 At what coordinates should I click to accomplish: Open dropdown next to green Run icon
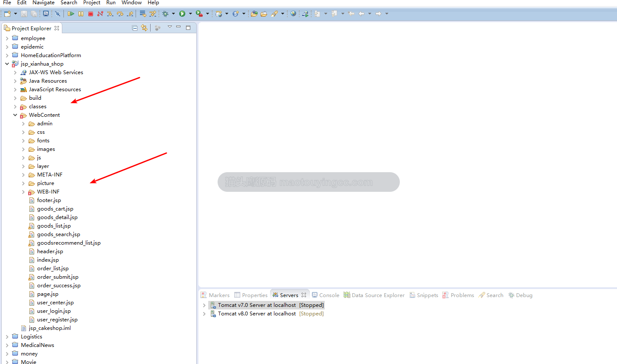click(190, 14)
